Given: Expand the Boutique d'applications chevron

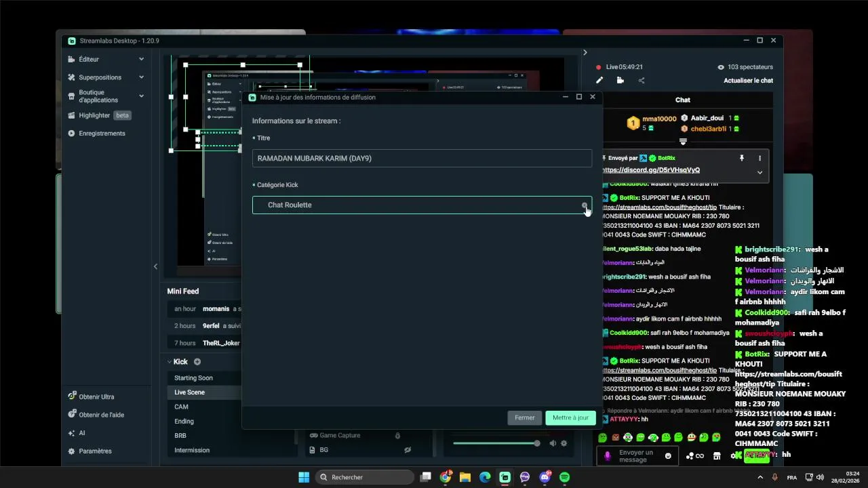Looking at the screenshot, I should click(141, 96).
